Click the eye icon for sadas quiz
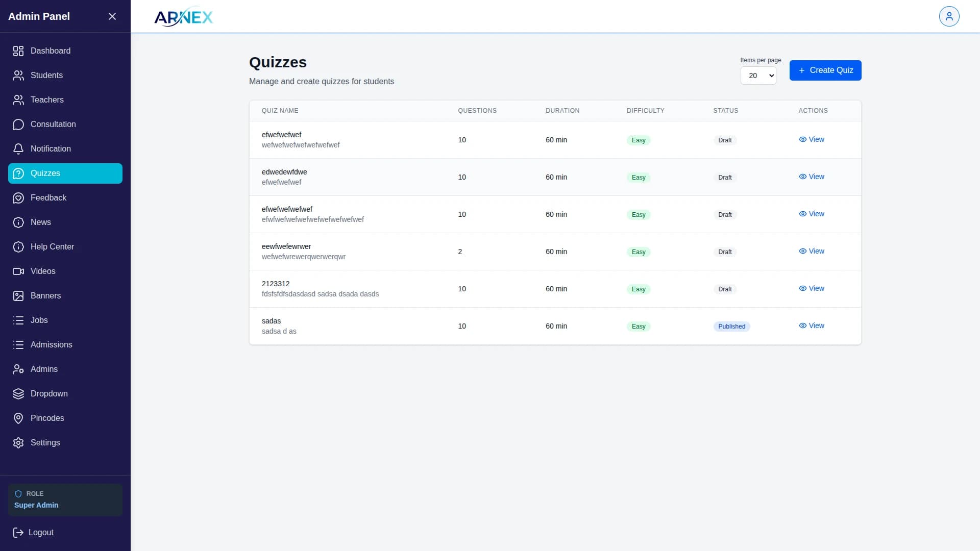Screen dimensions: 980x551 [x=802, y=325]
